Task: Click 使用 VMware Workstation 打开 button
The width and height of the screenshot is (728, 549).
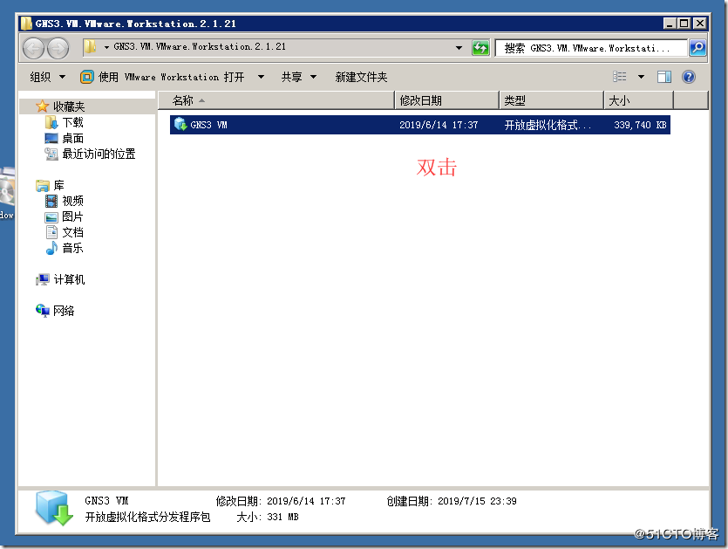Action: [x=162, y=77]
